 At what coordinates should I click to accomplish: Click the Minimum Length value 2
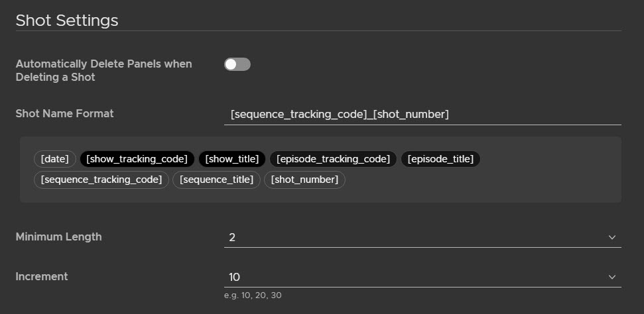[x=233, y=237]
